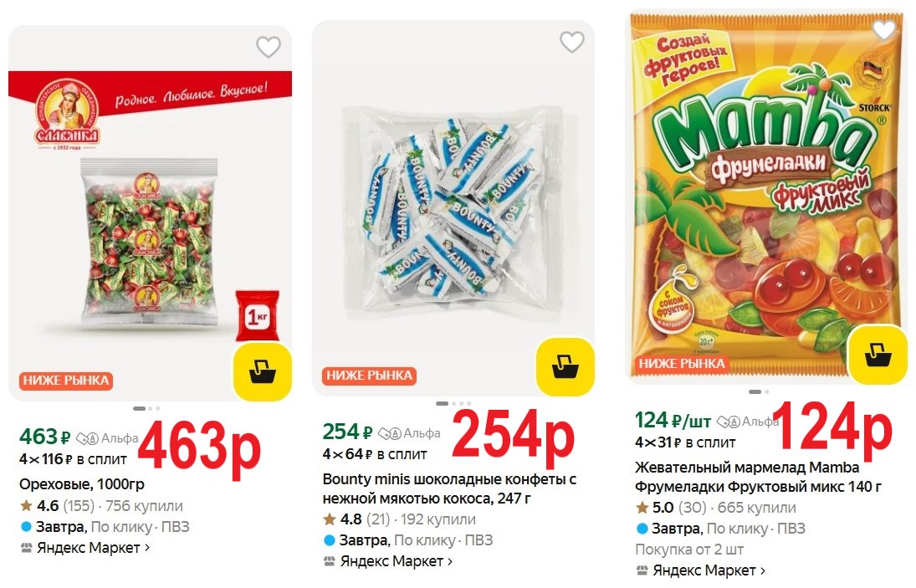
Task: Click Альфа icon next to 124 ₽/шт
Action: tap(729, 422)
